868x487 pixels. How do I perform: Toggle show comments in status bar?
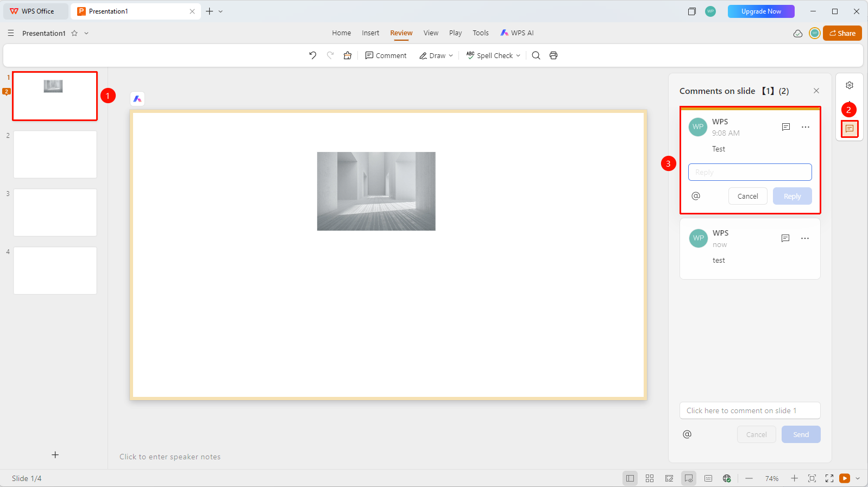(x=689, y=478)
